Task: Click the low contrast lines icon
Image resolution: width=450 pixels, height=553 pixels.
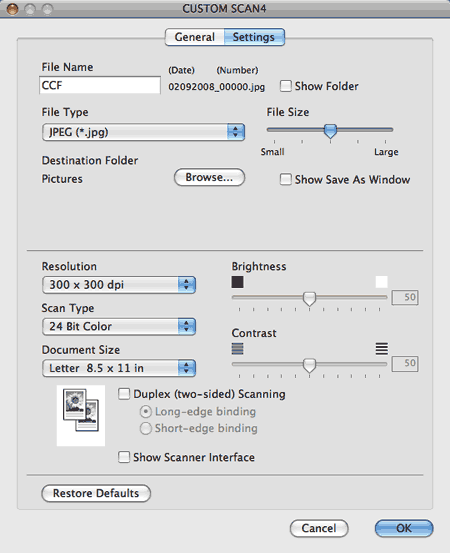Action: tap(237, 348)
